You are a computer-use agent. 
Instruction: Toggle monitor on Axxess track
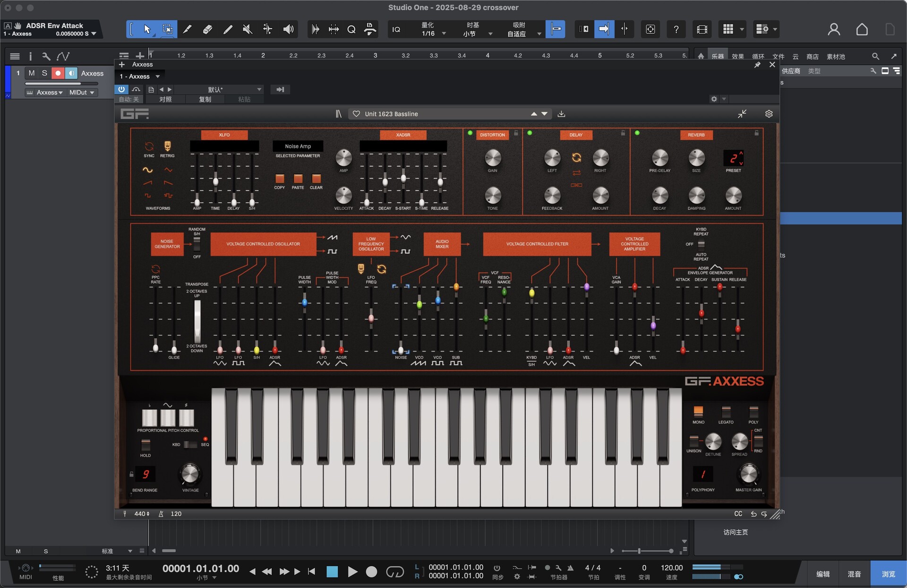coord(71,73)
